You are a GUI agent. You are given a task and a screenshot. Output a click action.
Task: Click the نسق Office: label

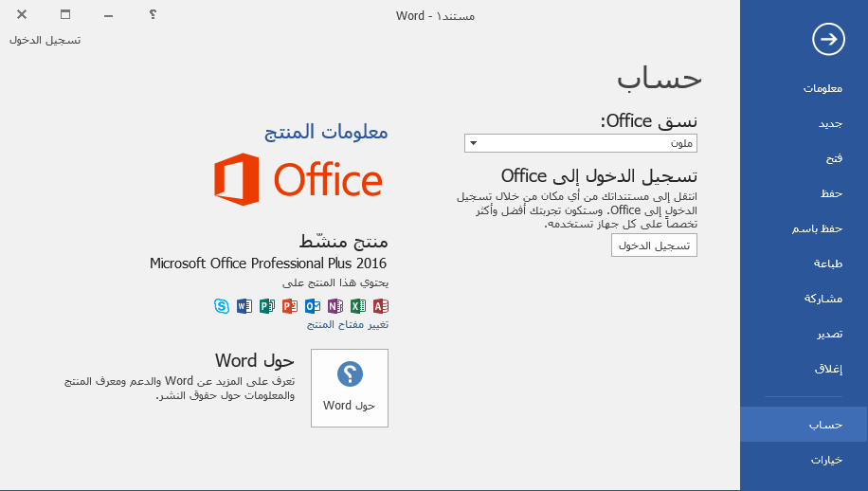[649, 120]
